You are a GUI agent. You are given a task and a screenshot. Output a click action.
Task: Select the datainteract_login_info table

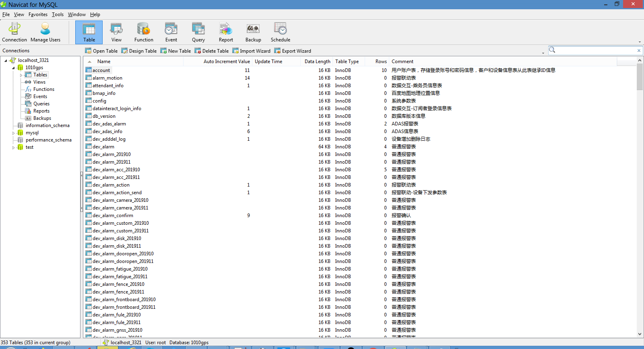[x=117, y=109]
